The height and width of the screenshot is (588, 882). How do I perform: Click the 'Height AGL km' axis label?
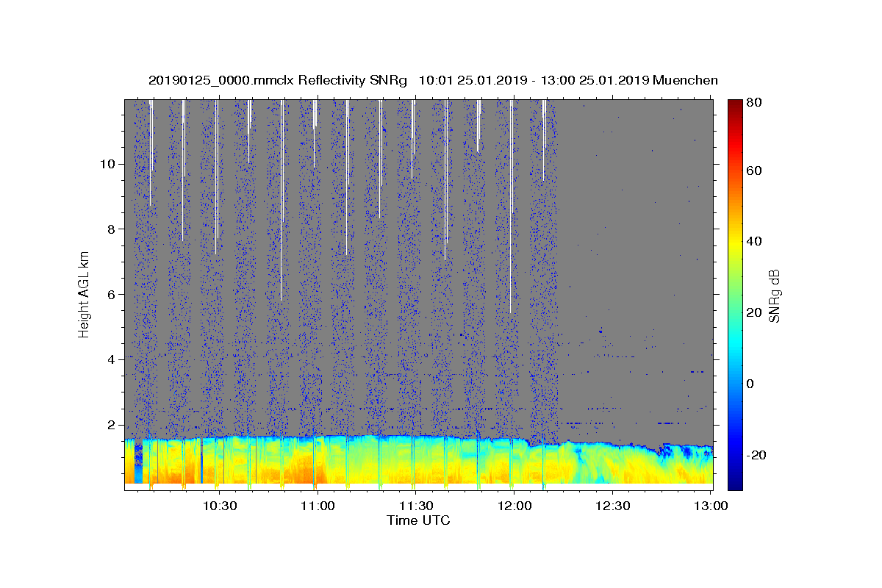(84, 295)
